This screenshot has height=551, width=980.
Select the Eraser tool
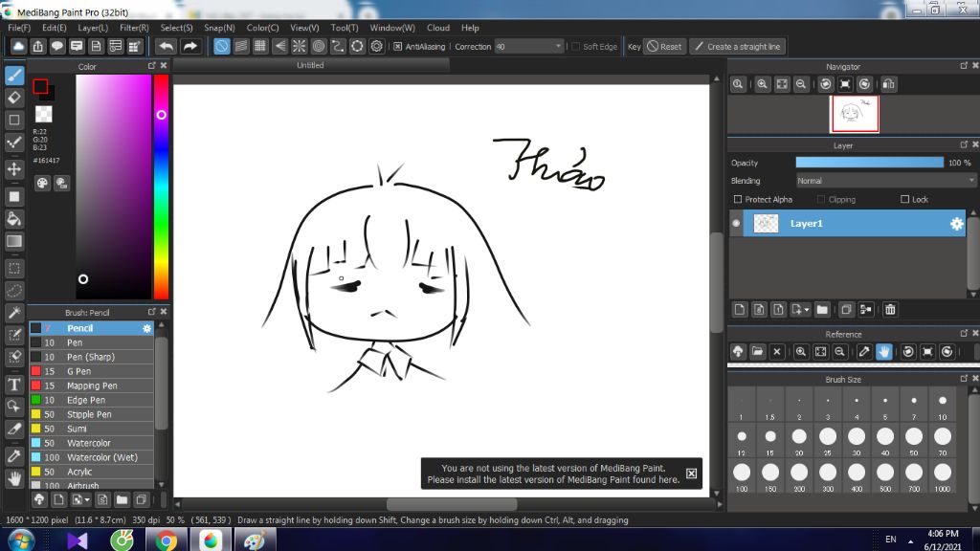(14, 98)
